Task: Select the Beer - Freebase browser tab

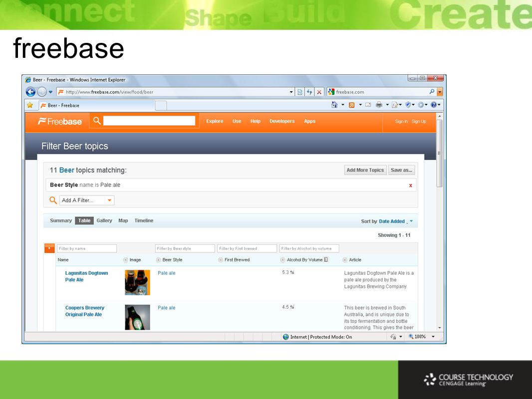Action: click(97, 105)
